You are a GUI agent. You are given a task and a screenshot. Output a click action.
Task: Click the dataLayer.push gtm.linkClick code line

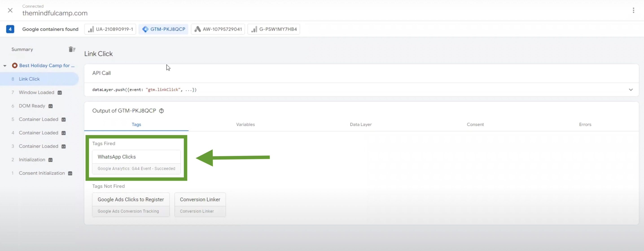click(144, 90)
